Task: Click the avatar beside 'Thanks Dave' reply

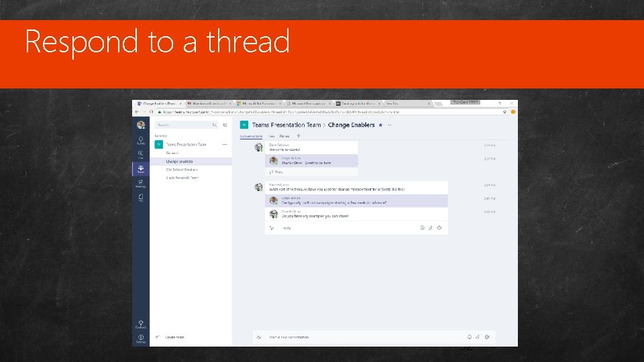Action: point(274,161)
